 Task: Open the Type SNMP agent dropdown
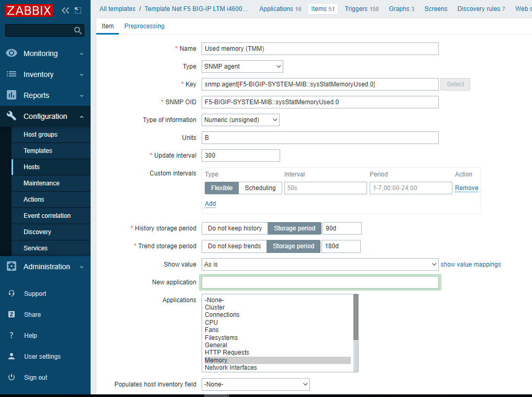click(242, 67)
